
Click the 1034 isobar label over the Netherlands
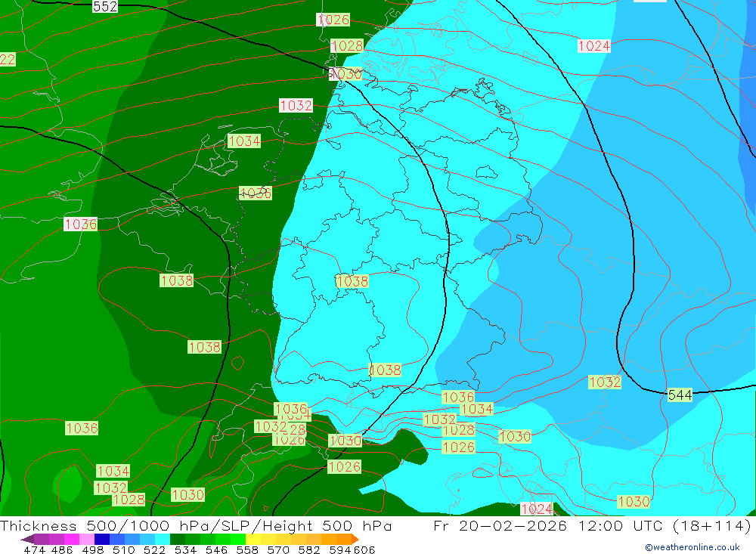244,141
